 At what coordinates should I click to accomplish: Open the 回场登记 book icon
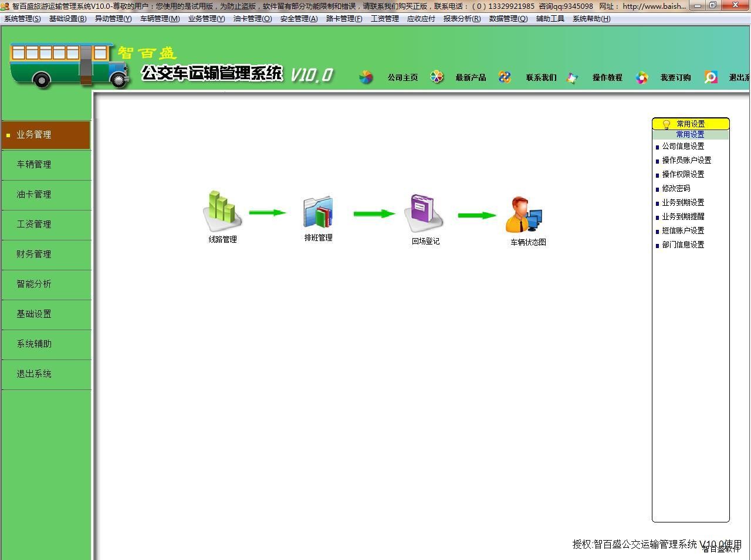(x=425, y=213)
